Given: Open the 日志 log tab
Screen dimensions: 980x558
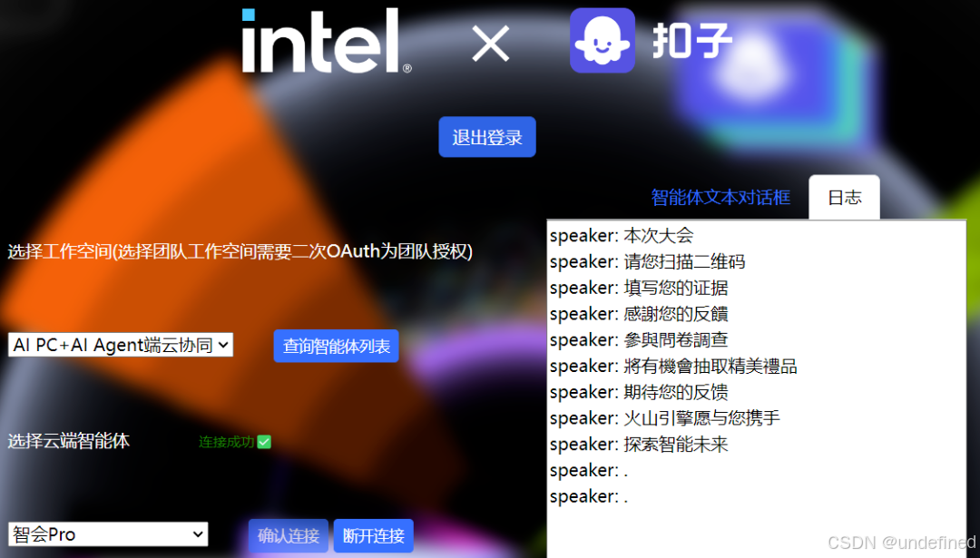Looking at the screenshot, I should pos(845,198).
